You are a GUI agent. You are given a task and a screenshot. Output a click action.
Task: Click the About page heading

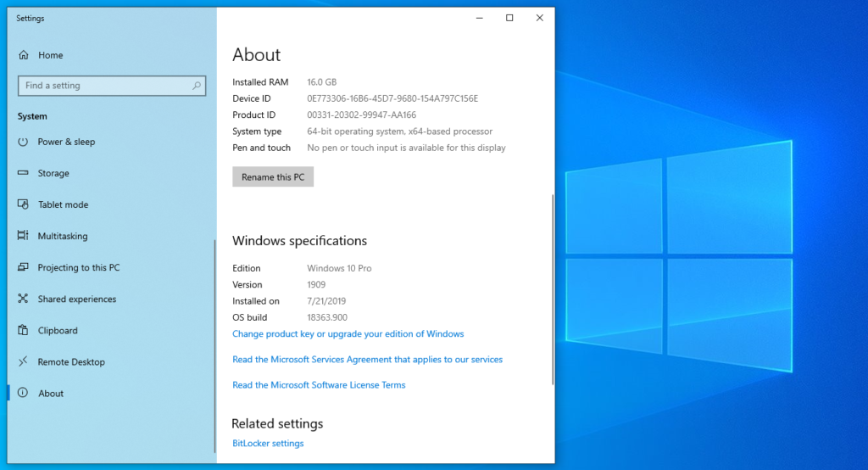[256, 55]
